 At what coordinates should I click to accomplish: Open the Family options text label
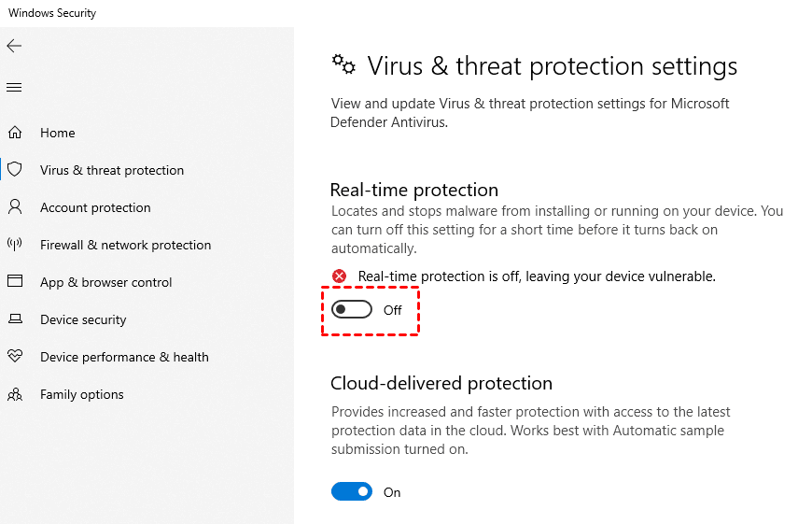[x=82, y=394]
